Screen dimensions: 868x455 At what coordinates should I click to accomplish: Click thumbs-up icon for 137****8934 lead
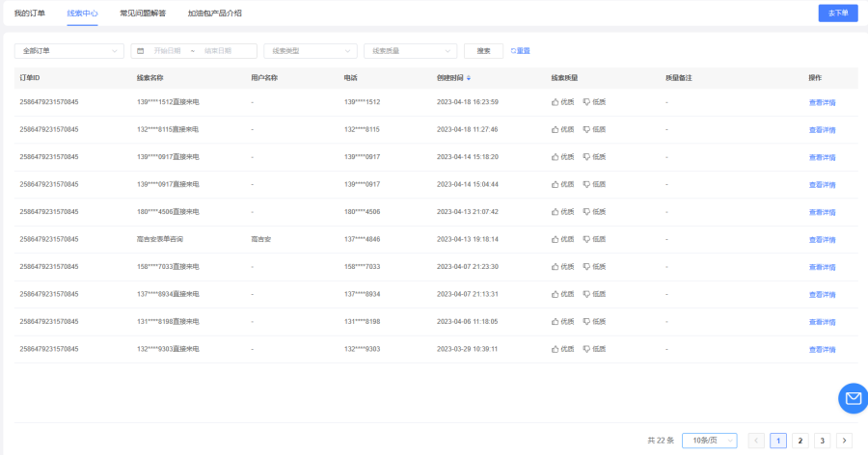(555, 294)
